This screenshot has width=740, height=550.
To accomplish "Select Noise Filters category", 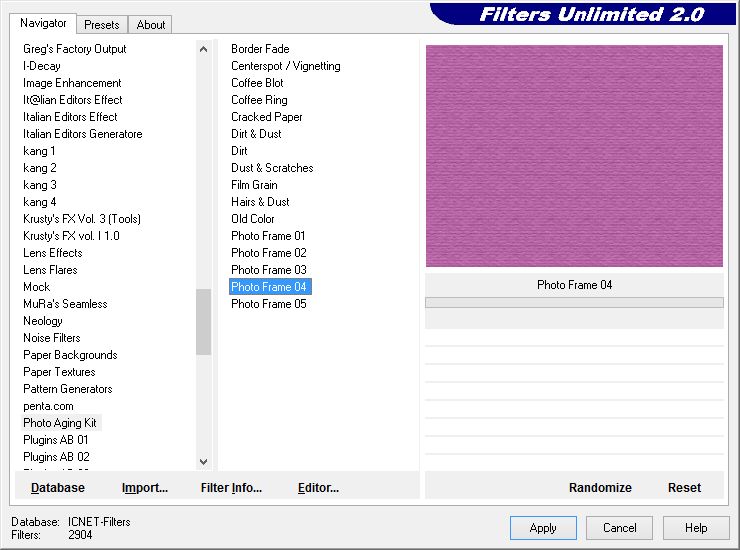I will [52, 338].
